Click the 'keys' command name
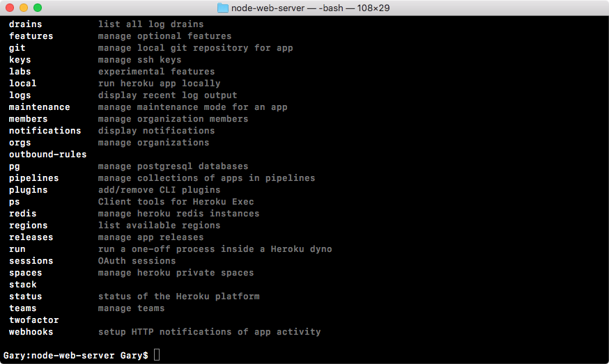The height and width of the screenshot is (364, 609). pos(20,60)
